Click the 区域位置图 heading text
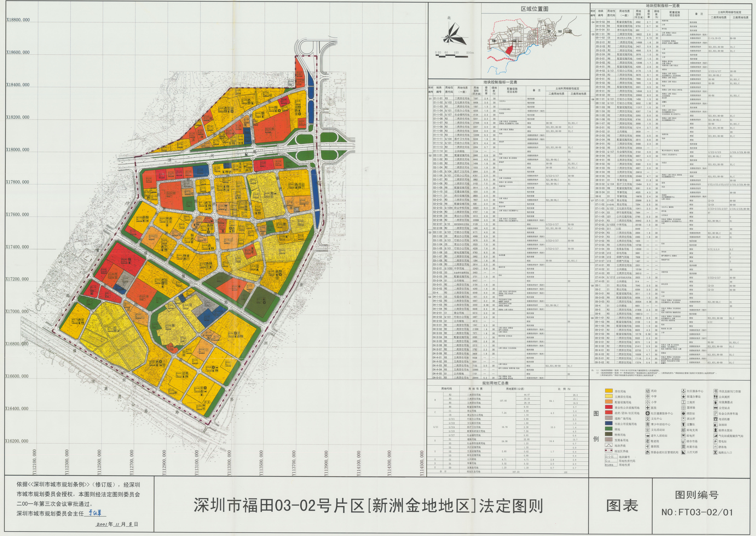The width and height of the screenshot is (756, 536). click(534, 9)
